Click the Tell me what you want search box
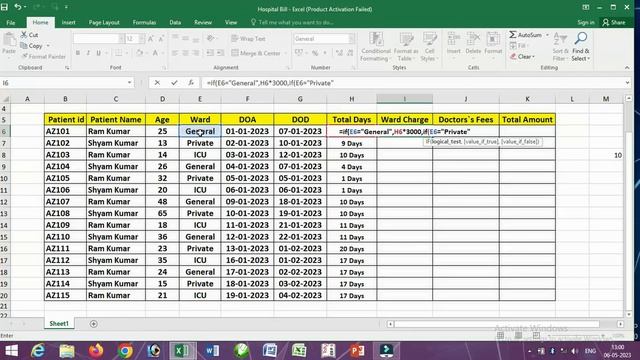The height and width of the screenshot is (360, 640). pyautogui.click(x=292, y=22)
